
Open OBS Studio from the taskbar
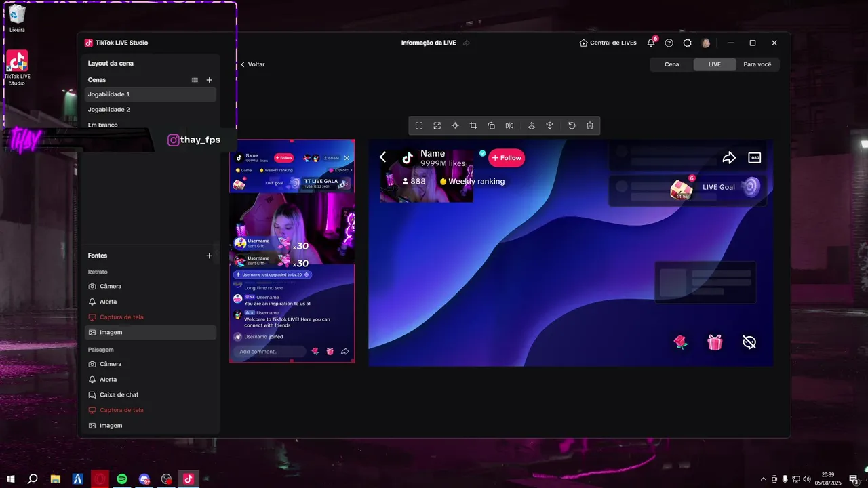[166, 479]
